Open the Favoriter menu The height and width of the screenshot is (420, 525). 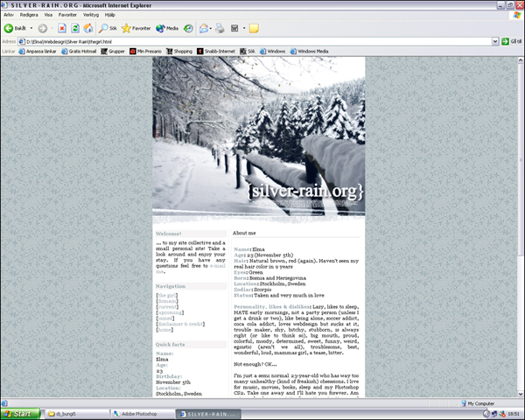pyautogui.click(x=67, y=15)
